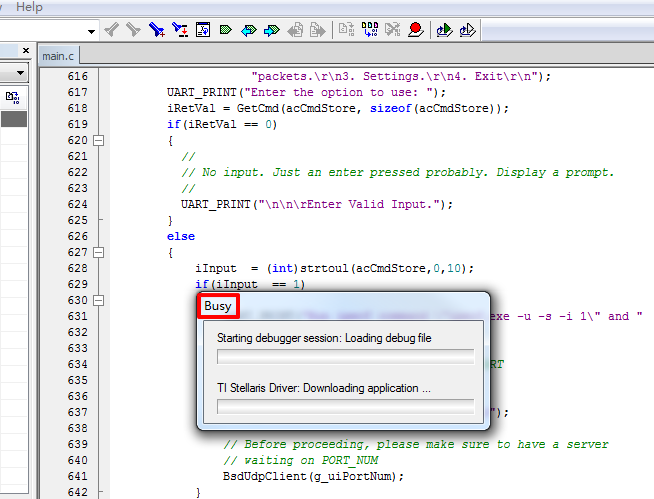Click the 'TI Stellaris Driver' status text
The image size is (654, 499).
324,388
